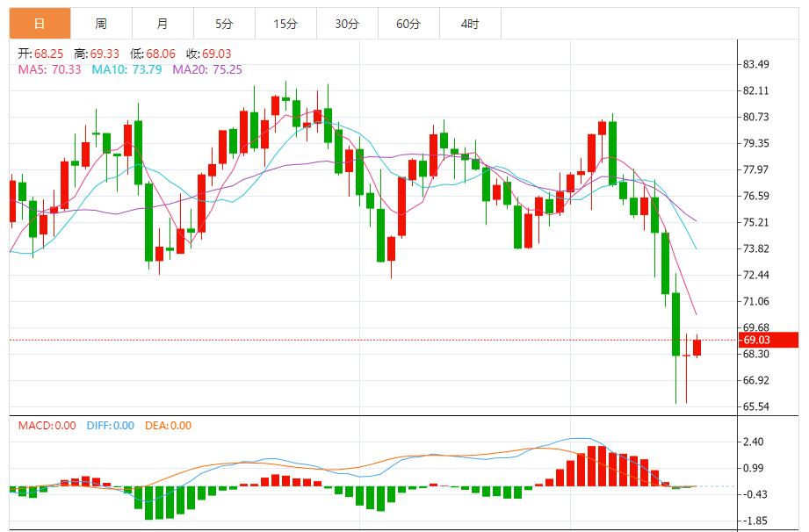Click the -0.43 MACD axis label

[x=755, y=494]
